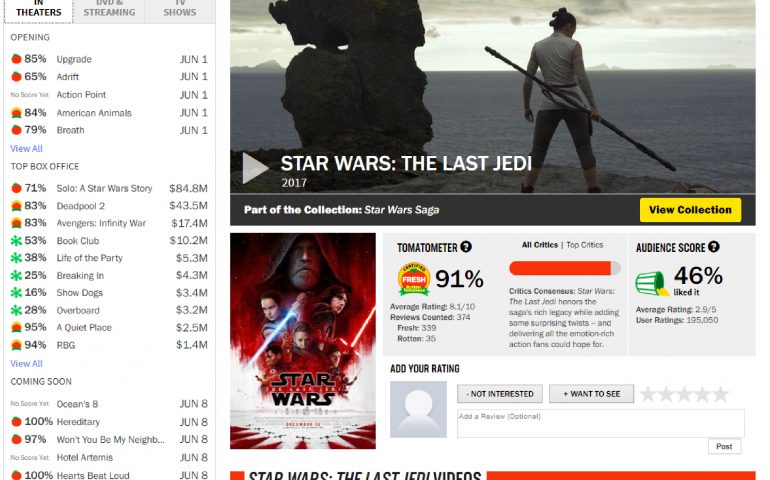
Task: Select the Top Critics filter
Action: 584,245
